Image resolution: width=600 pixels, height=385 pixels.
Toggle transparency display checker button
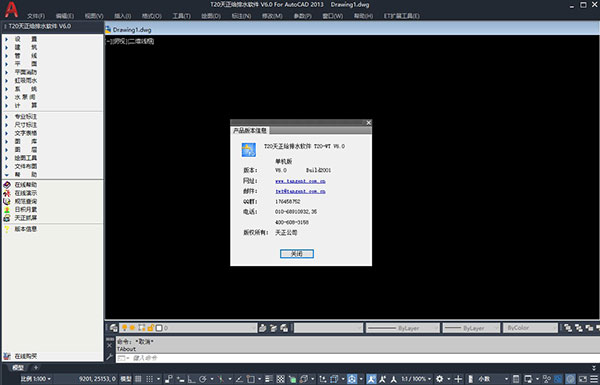pyautogui.click(x=280, y=379)
